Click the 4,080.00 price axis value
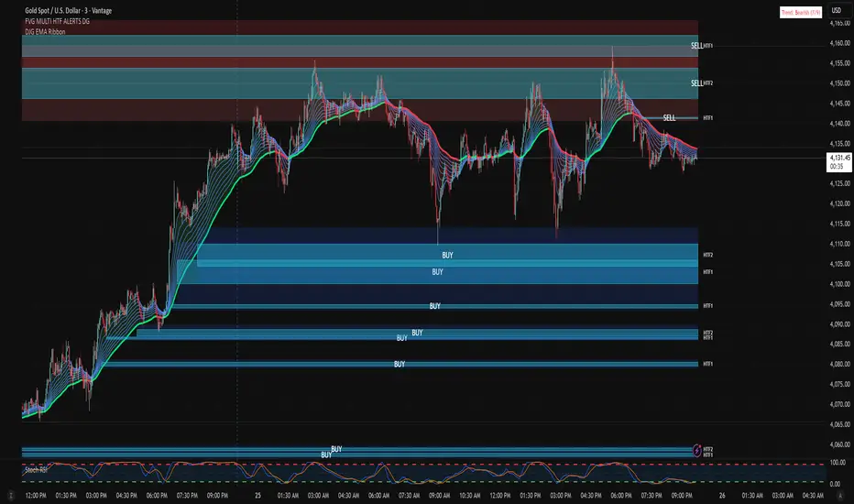The width and height of the screenshot is (854, 504). click(839, 364)
